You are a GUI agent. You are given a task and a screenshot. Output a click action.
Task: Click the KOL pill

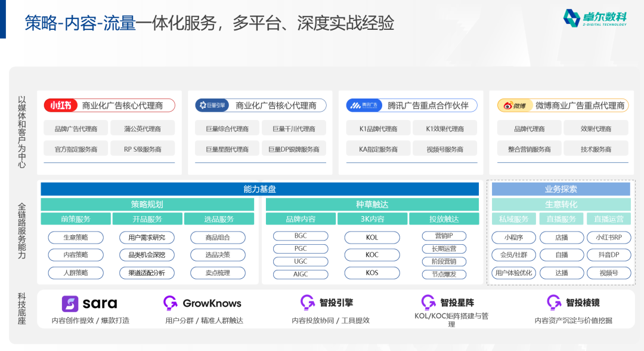pyautogui.click(x=372, y=238)
